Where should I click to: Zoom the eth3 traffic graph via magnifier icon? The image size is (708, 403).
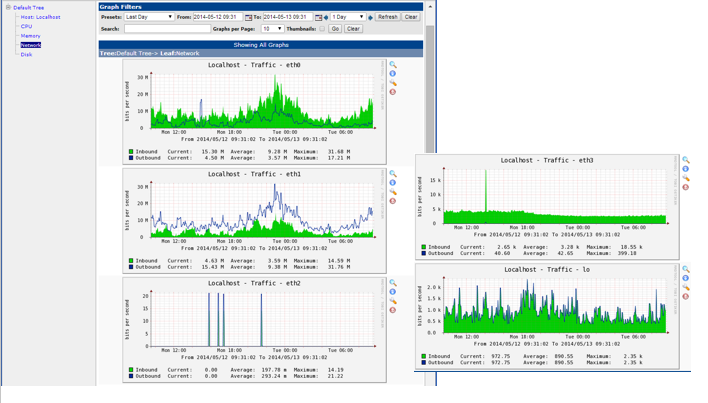coord(685,160)
